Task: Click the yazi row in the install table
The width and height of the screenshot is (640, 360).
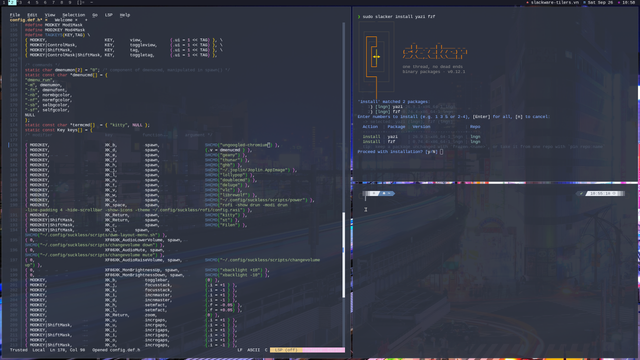Action: [421, 137]
